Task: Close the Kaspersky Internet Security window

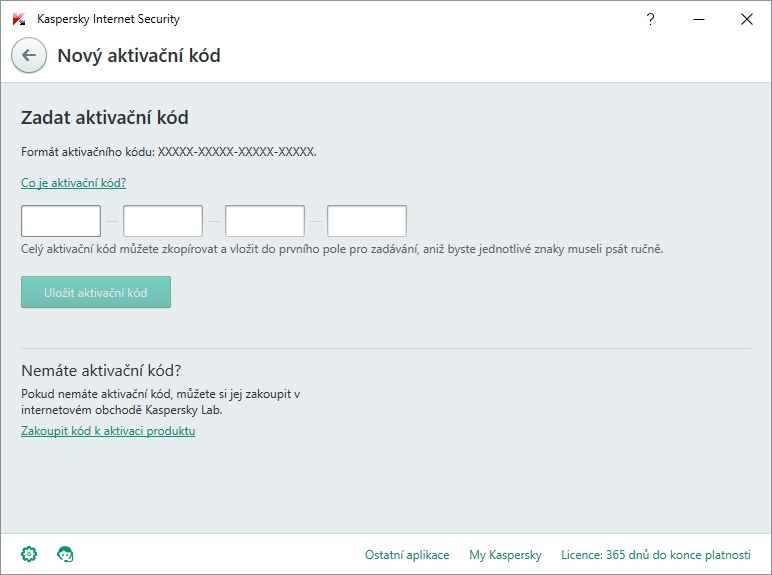Action: (x=747, y=19)
